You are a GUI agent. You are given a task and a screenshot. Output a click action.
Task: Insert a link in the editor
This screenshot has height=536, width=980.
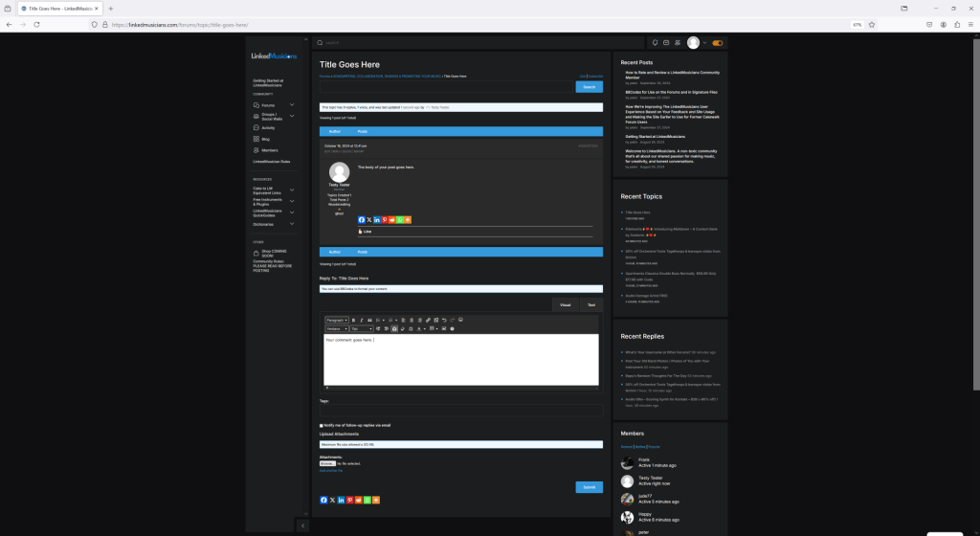pos(428,320)
